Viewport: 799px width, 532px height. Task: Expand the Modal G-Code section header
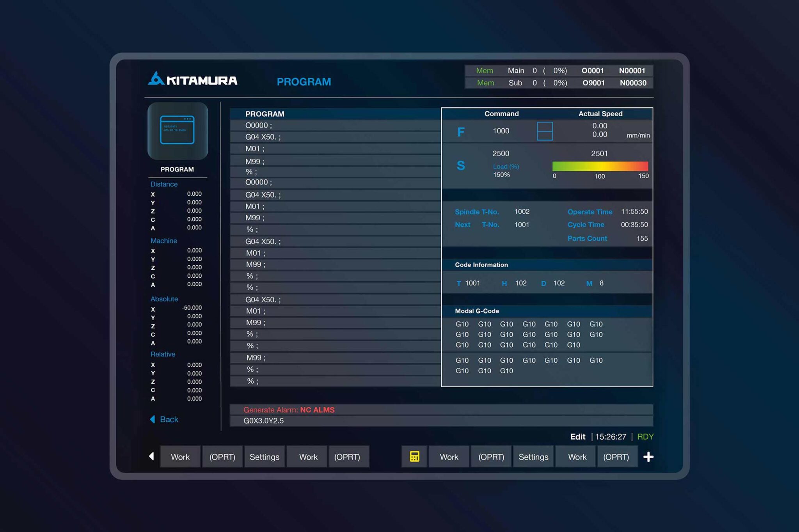point(477,311)
